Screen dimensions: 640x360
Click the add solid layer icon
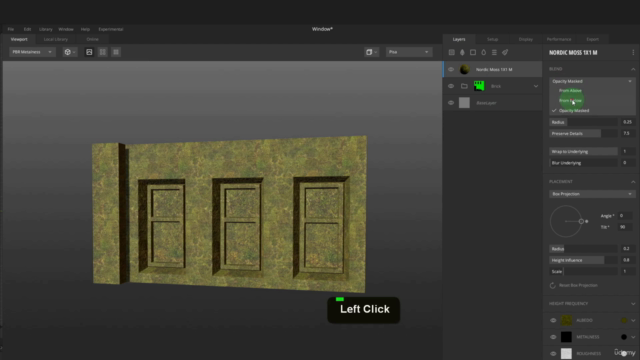coord(473,52)
